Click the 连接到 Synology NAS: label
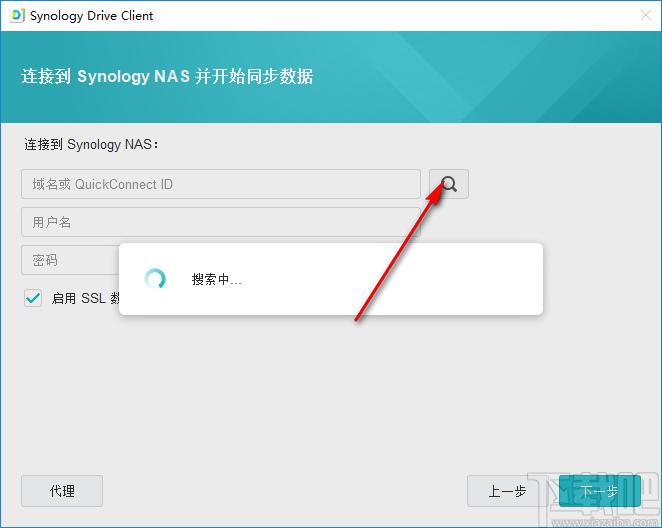The height and width of the screenshot is (528, 662). pos(92,144)
